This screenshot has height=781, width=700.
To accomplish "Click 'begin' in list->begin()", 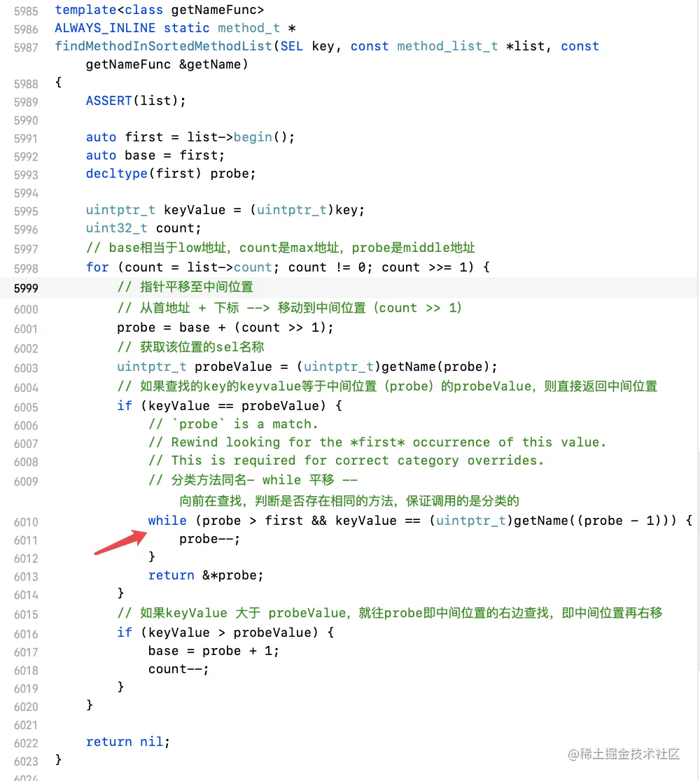I will pyautogui.click(x=253, y=137).
